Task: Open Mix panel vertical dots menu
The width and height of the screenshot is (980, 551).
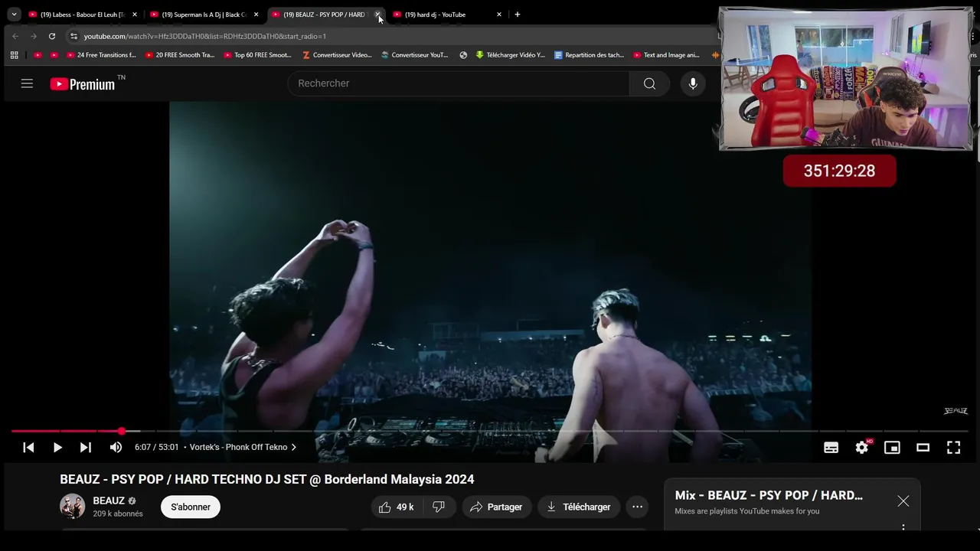Action: (x=903, y=527)
